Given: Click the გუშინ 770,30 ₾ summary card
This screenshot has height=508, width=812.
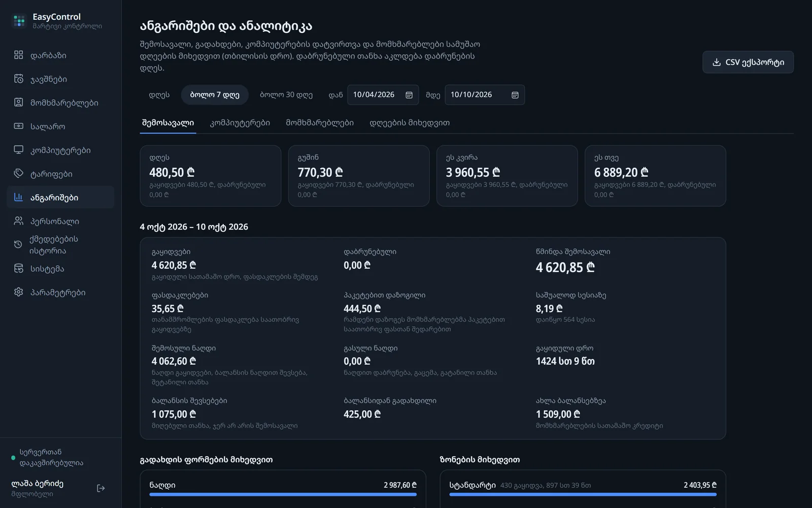Looking at the screenshot, I should click(x=359, y=176).
